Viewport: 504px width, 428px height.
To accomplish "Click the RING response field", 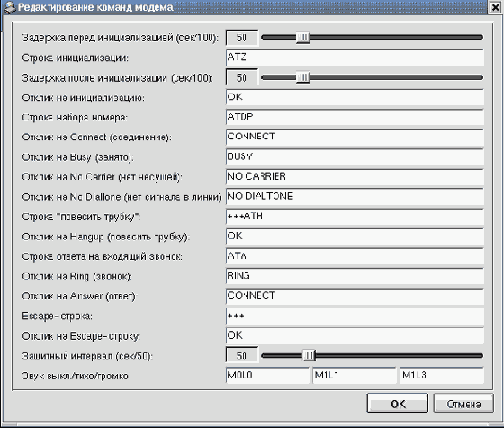I will 355,276.
